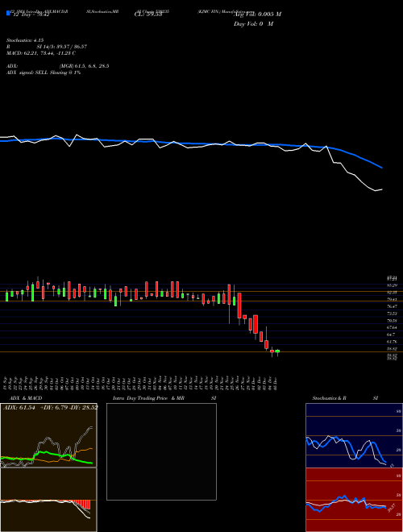Click the 61.76 price axis label
This screenshot has height=532, width=403.
click(x=392, y=342)
